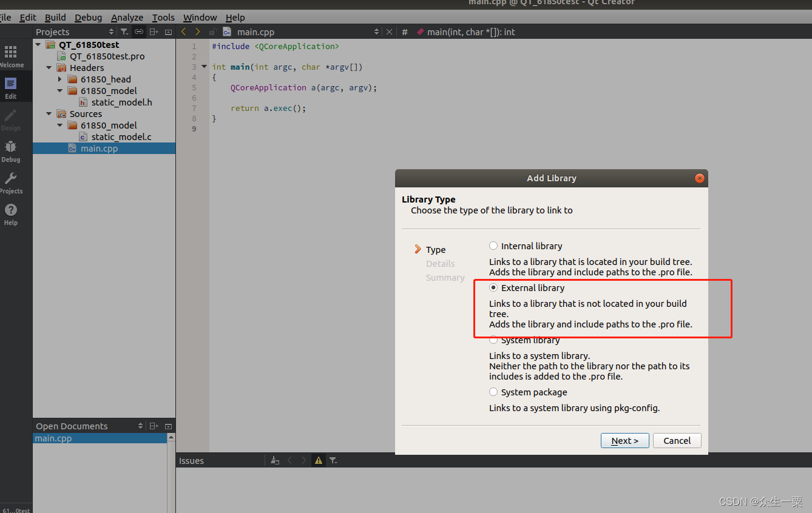Click the main.cpp file icon in editor toolbar

[x=227, y=32]
